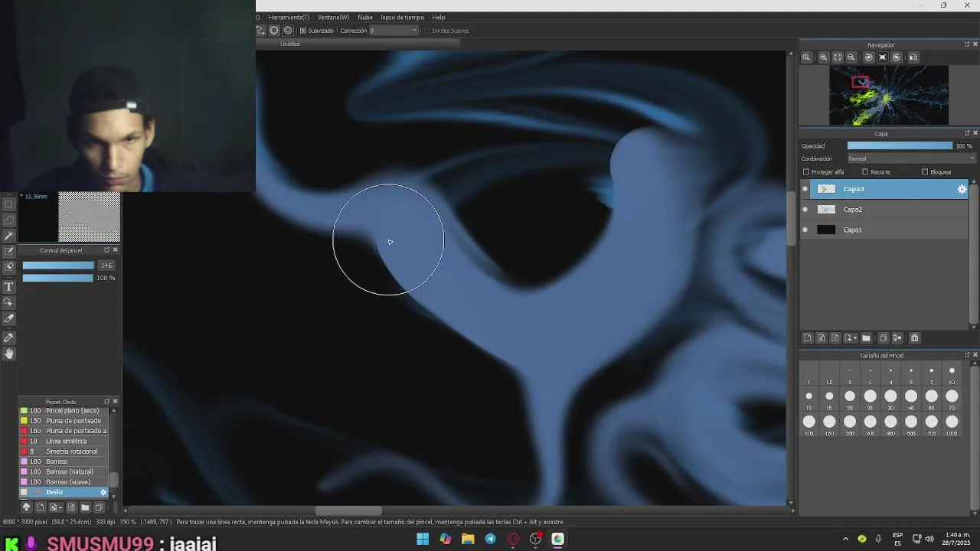This screenshot has width=980, height=551.
Task: Select Borroso (natural) brush
Action: [64, 471]
